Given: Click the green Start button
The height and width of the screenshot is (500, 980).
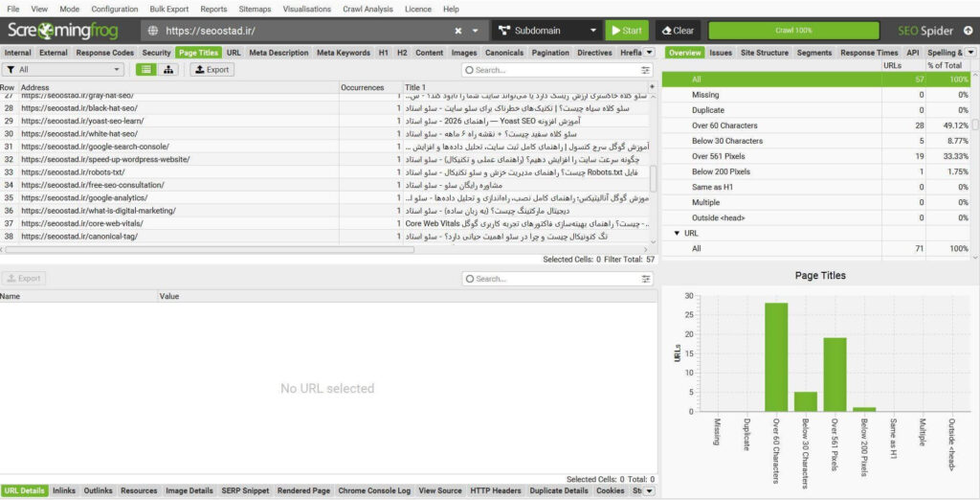Looking at the screenshot, I should click(x=627, y=31).
